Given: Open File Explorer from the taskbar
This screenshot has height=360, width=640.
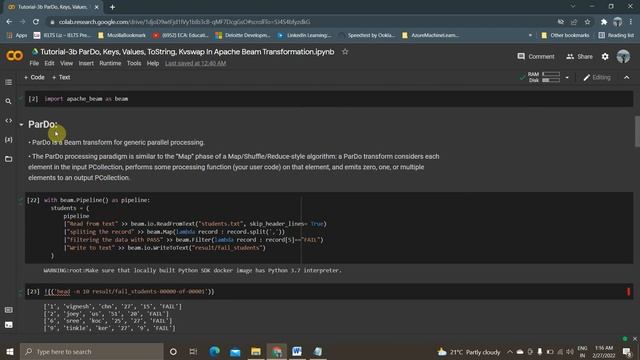Looking at the screenshot, I should click(256, 351).
